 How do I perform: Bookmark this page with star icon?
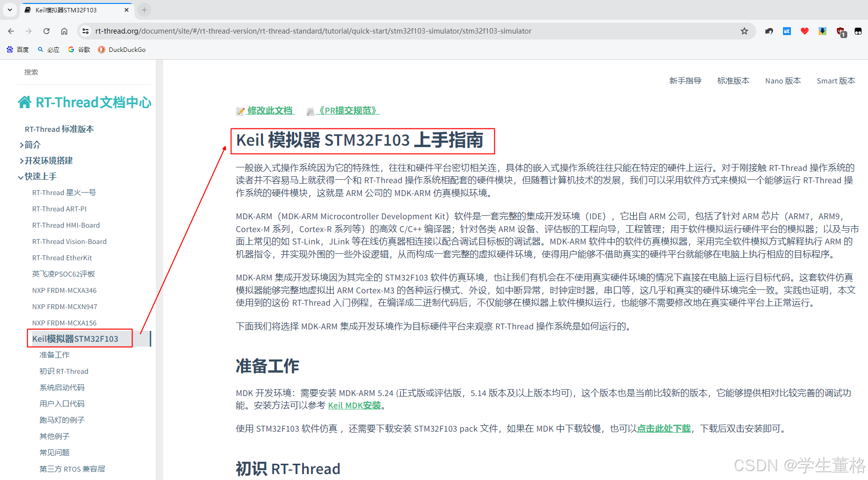coord(744,31)
